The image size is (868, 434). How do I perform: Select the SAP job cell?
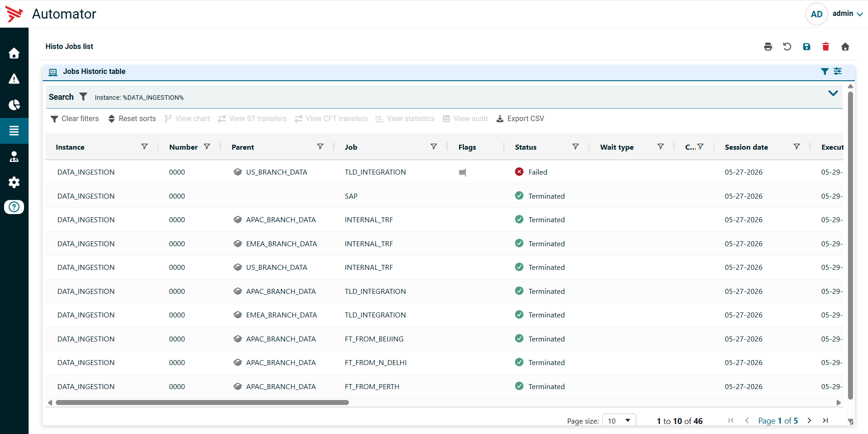(x=351, y=196)
